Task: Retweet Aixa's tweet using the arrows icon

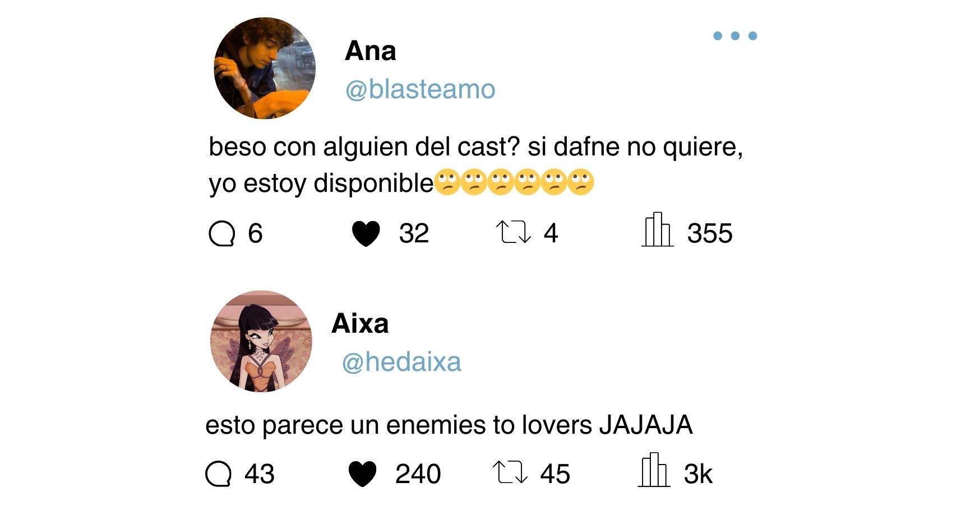Action: point(510,472)
